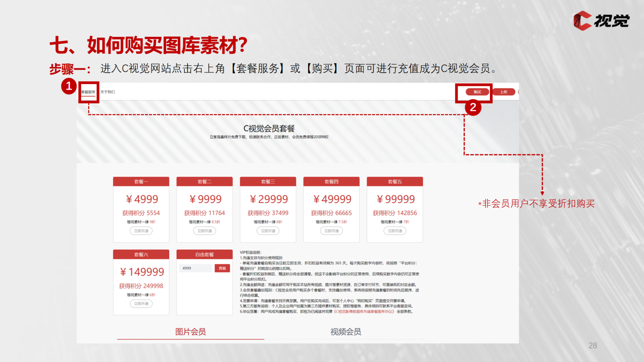Click 立即开通 under the ¥4999 package
The height and width of the screenshot is (362, 644).
(x=141, y=231)
